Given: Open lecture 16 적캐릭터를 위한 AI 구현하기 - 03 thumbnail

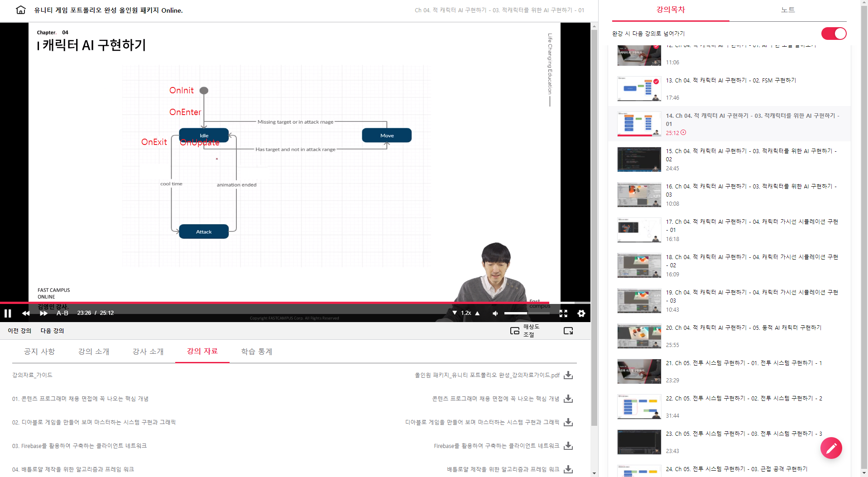Looking at the screenshot, I should point(639,195).
